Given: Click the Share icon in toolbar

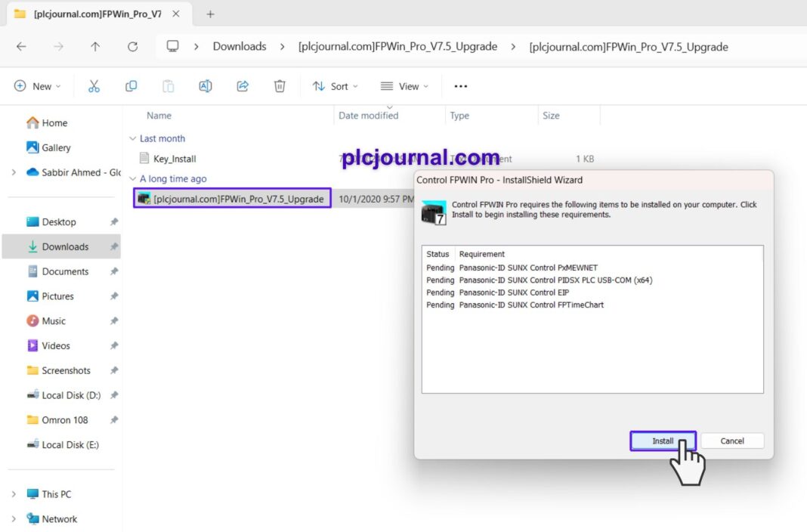Looking at the screenshot, I should 243,86.
